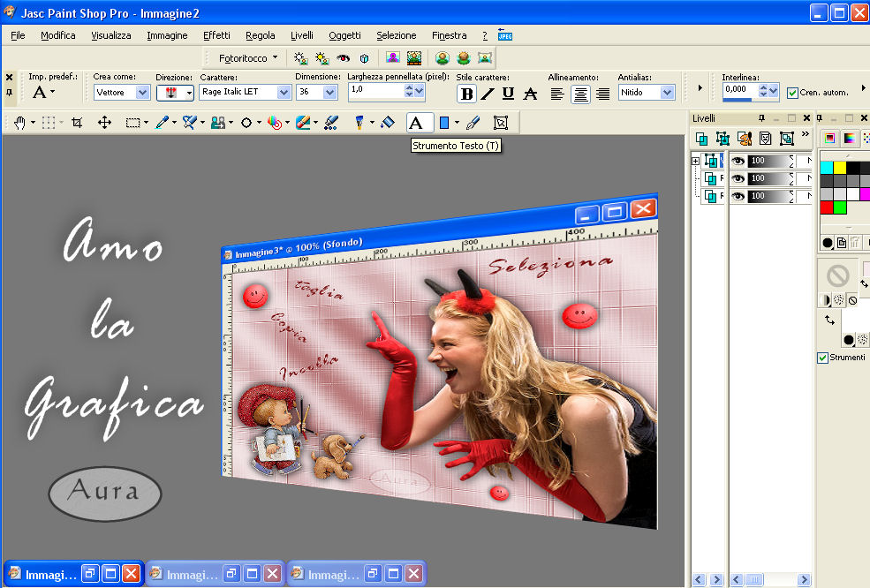Select the rectangular Selection tool
Viewport: 870px width, 588px height.
(132, 123)
